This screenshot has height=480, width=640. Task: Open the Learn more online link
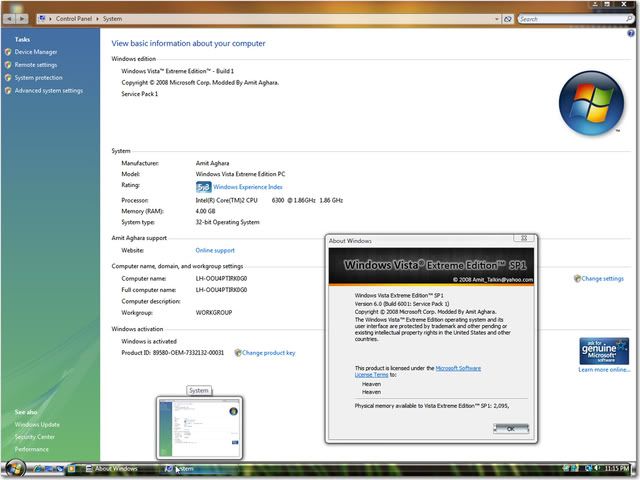(604, 370)
